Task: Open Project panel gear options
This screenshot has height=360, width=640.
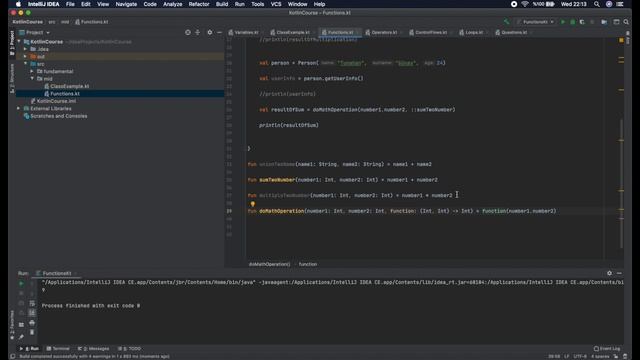Action: (x=210, y=32)
